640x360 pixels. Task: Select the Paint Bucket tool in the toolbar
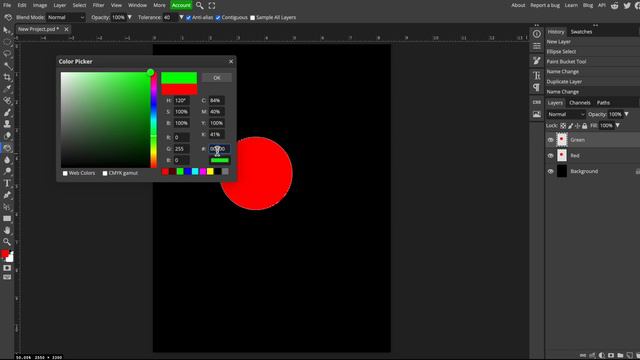click(7, 148)
